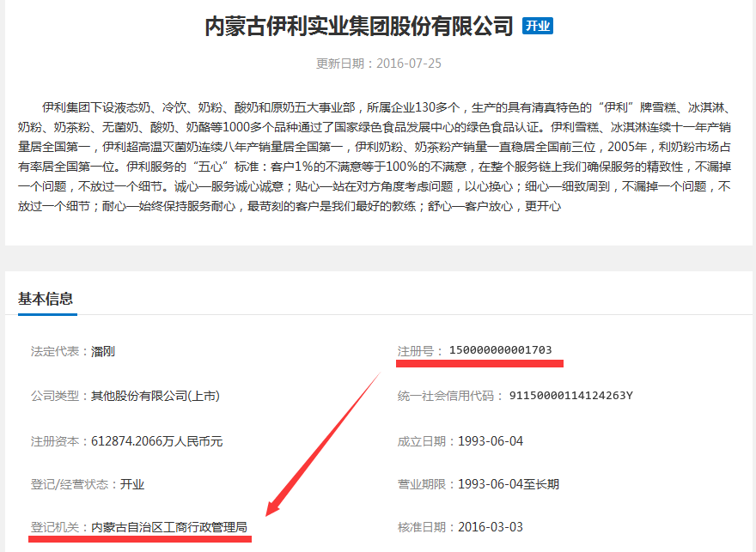
Task: Click registration authority 内蒙古自治区工商行政管理局
Action: [x=170, y=527]
